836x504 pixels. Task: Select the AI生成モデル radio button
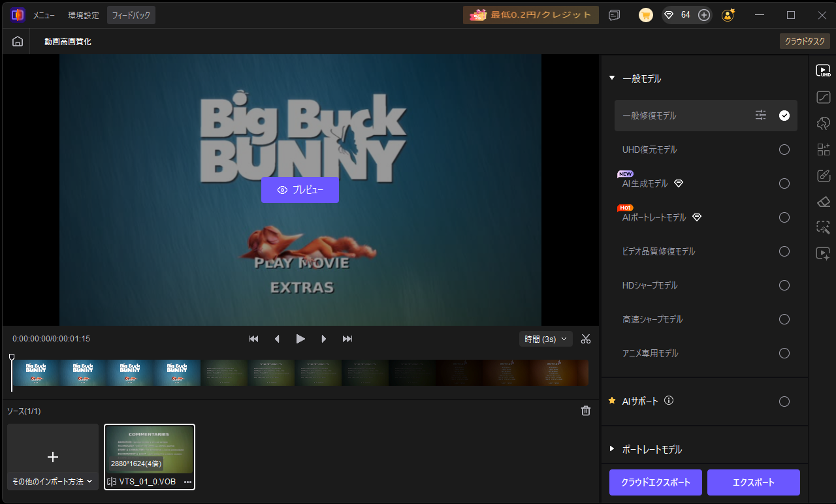784,183
